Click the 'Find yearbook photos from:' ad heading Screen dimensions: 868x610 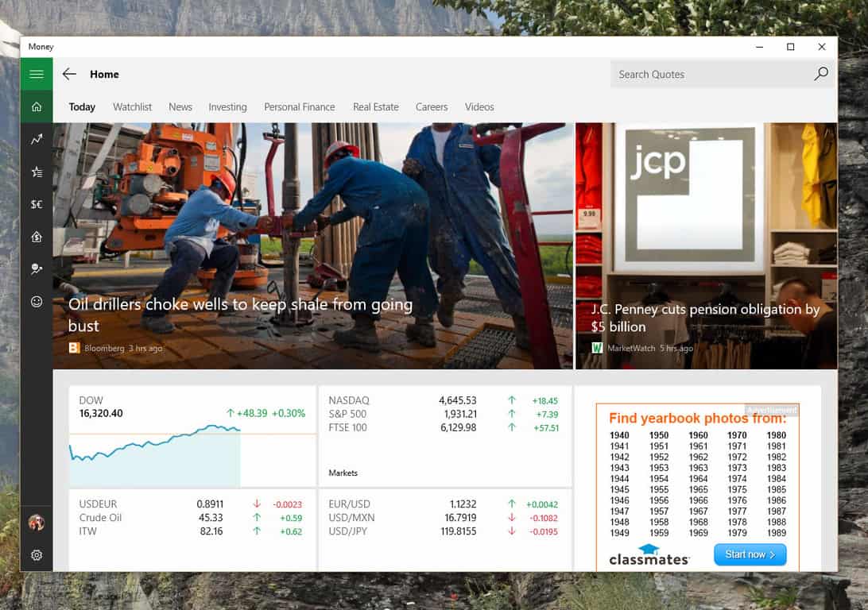tap(698, 418)
